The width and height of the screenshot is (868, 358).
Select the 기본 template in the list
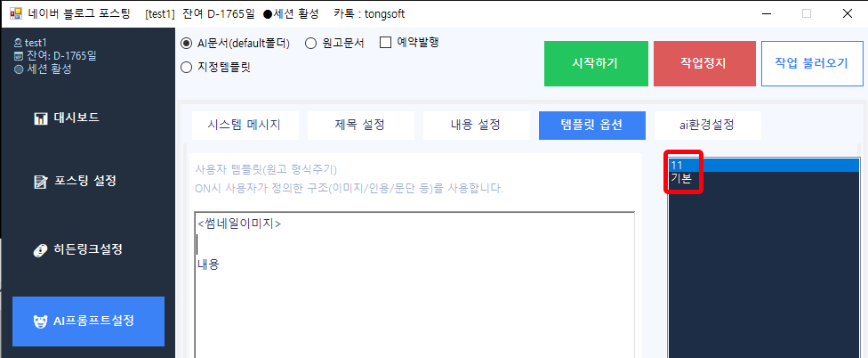click(x=681, y=179)
